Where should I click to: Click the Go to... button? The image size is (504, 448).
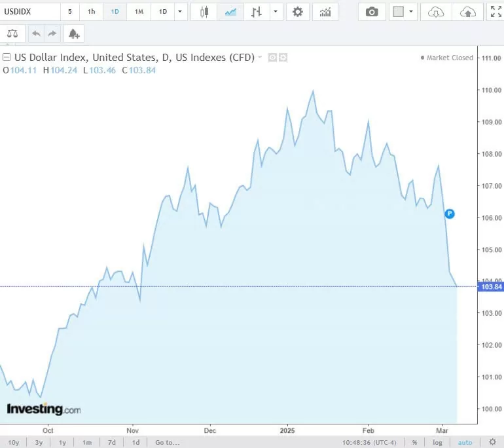point(167,442)
